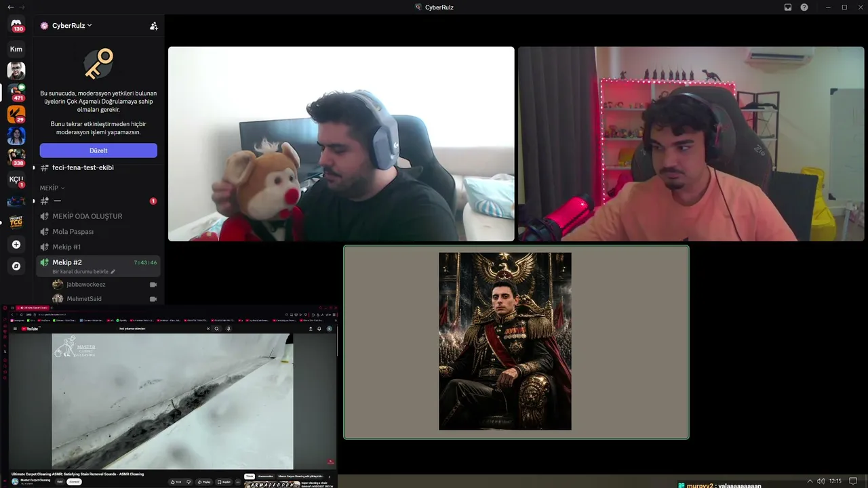Open Windows notification center icon
868x488 pixels.
pos(854,481)
